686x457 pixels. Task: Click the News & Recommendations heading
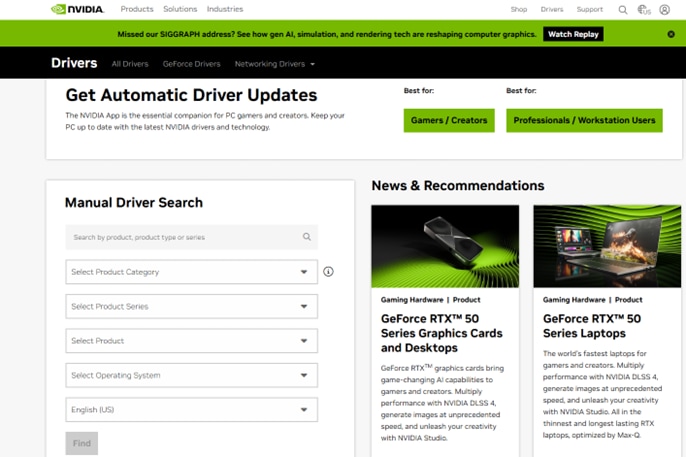(x=458, y=185)
